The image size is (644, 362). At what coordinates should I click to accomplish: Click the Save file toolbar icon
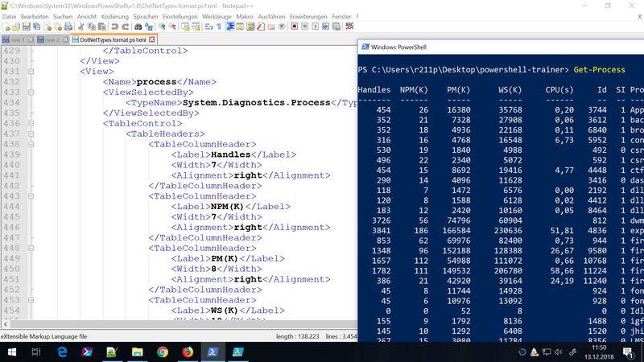point(27,27)
